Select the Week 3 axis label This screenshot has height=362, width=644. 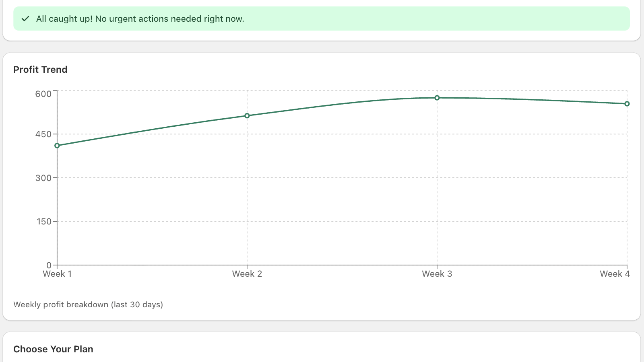(x=437, y=274)
